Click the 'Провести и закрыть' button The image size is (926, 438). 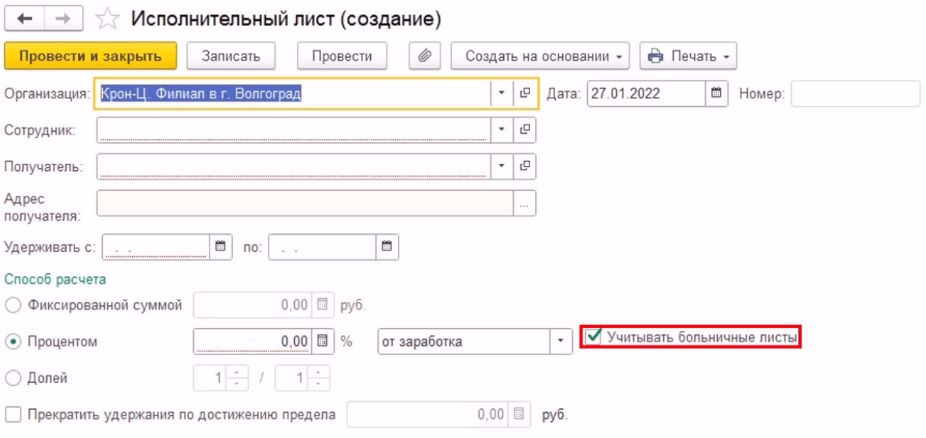[x=90, y=56]
